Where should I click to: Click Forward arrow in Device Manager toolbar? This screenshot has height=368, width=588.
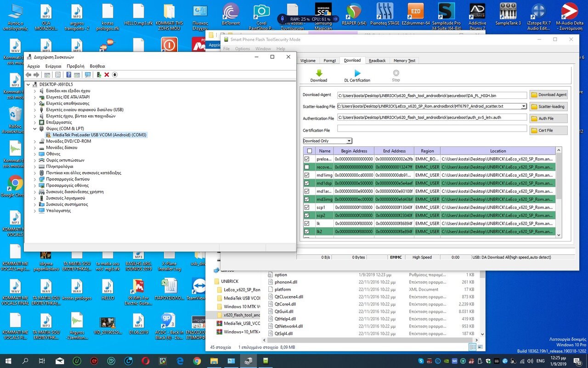tap(36, 75)
